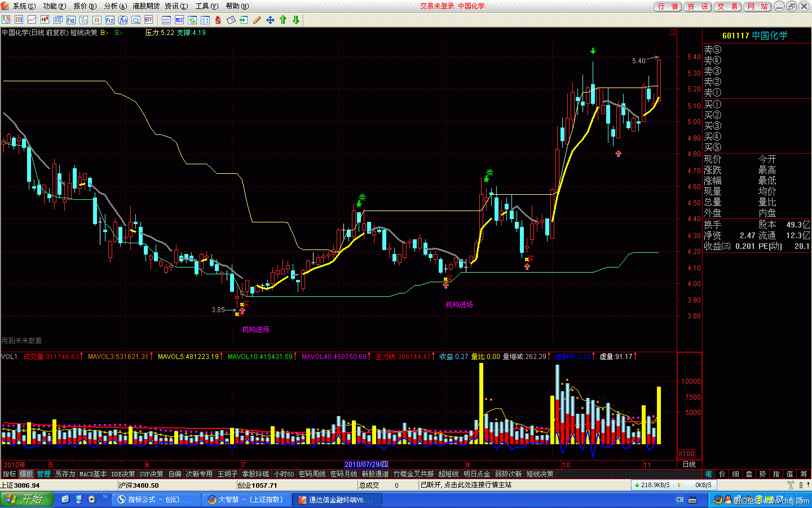The image size is (812, 508).
Task: Select the 势 tab in right panel
Action: point(762,474)
